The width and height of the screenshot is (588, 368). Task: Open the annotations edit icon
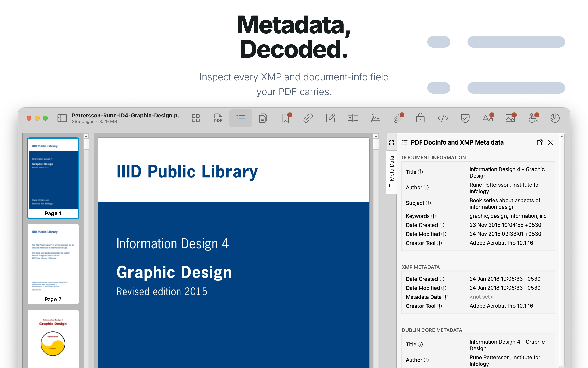[x=331, y=118]
